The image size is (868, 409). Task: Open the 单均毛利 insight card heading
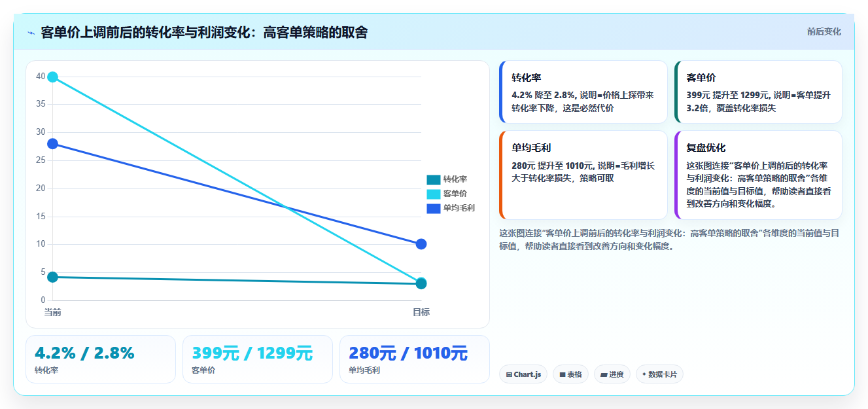click(531, 148)
